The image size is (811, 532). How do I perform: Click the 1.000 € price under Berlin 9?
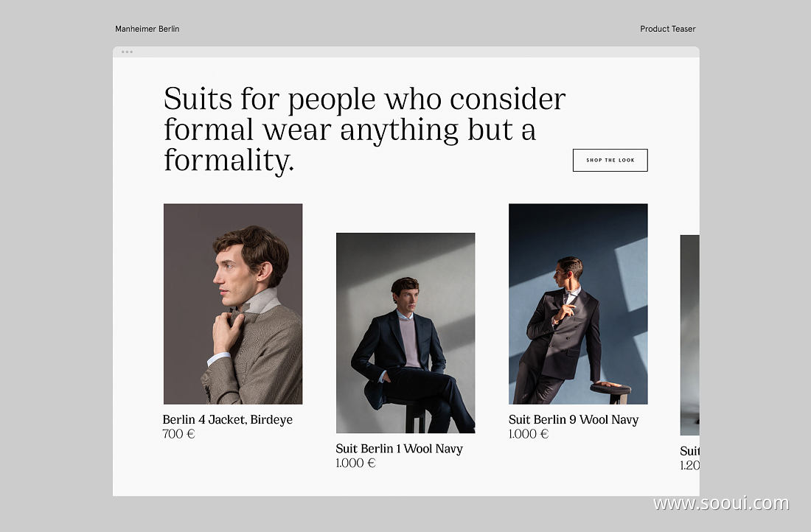pyautogui.click(x=528, y=434)
